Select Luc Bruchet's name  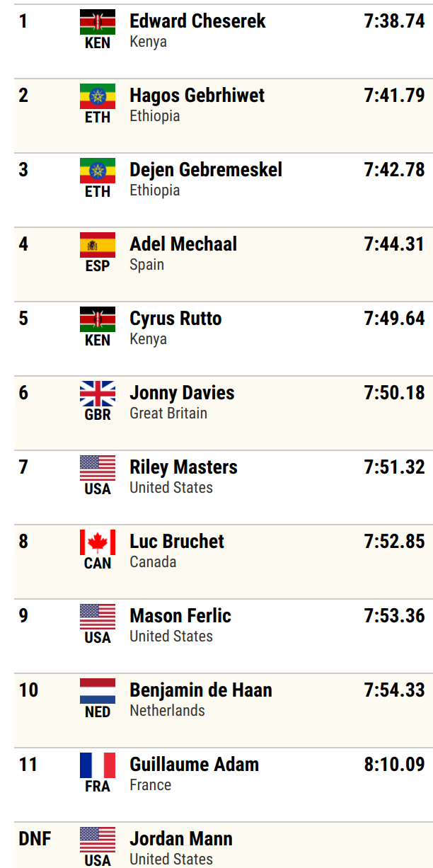pos(177,542)
